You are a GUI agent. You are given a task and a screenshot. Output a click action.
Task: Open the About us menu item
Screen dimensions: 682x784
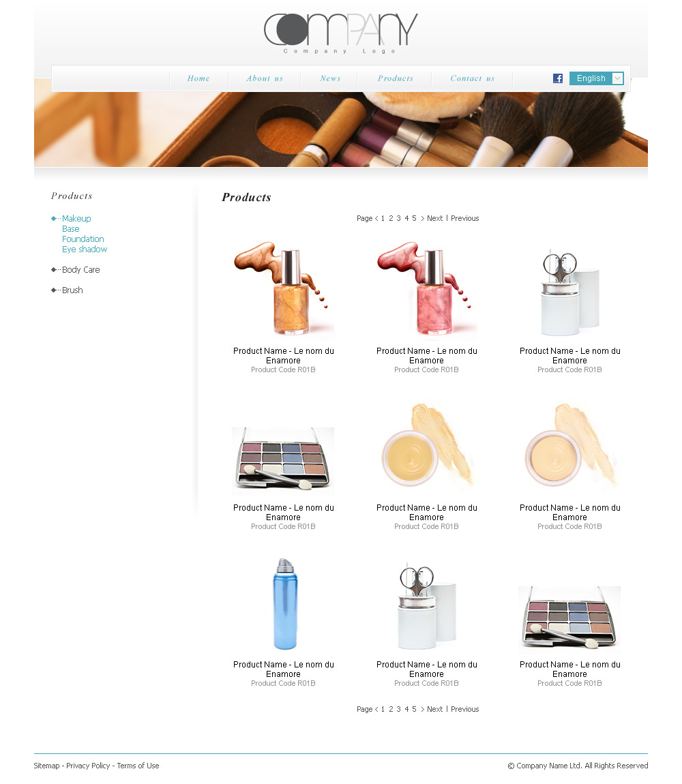tap(265, 78)
